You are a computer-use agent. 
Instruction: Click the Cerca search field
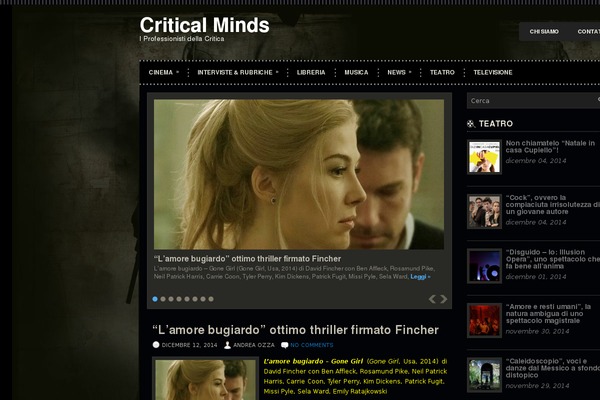pyautogui.click(x=533, y=101)
